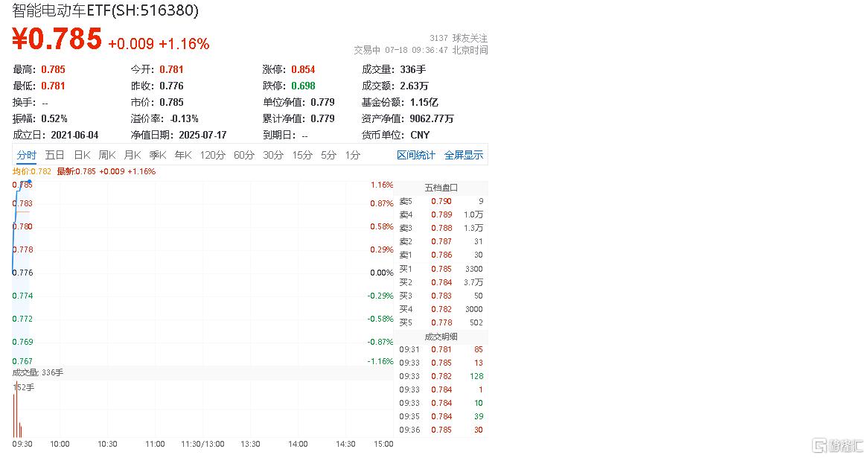Open the 区间统计 link

[416, 155]
